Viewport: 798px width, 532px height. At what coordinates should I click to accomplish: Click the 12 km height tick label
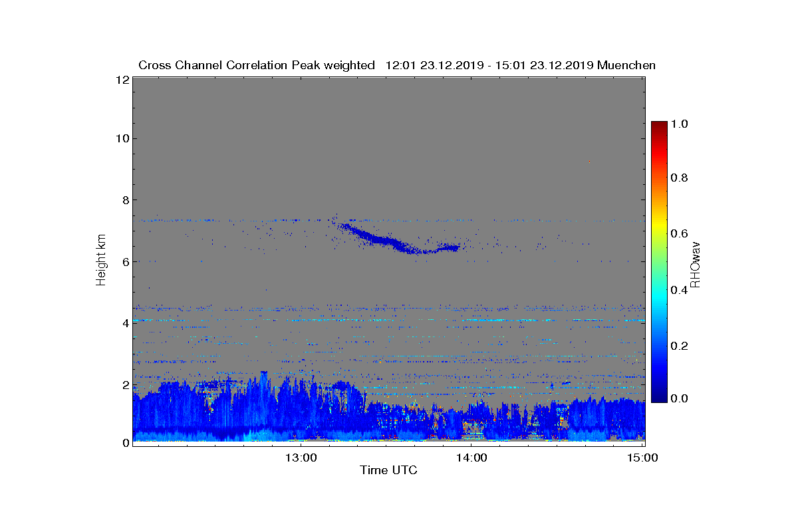(x=122, y=79)
